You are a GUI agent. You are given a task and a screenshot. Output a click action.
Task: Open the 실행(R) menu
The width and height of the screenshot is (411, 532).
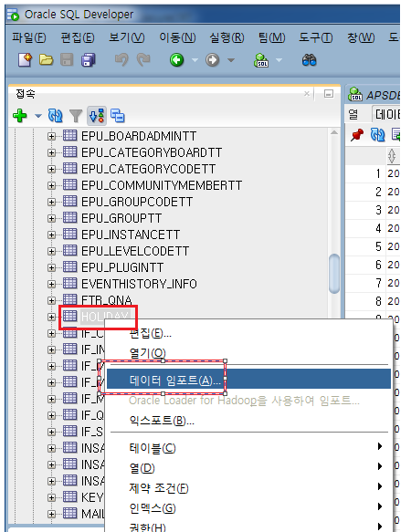[227, 37]
